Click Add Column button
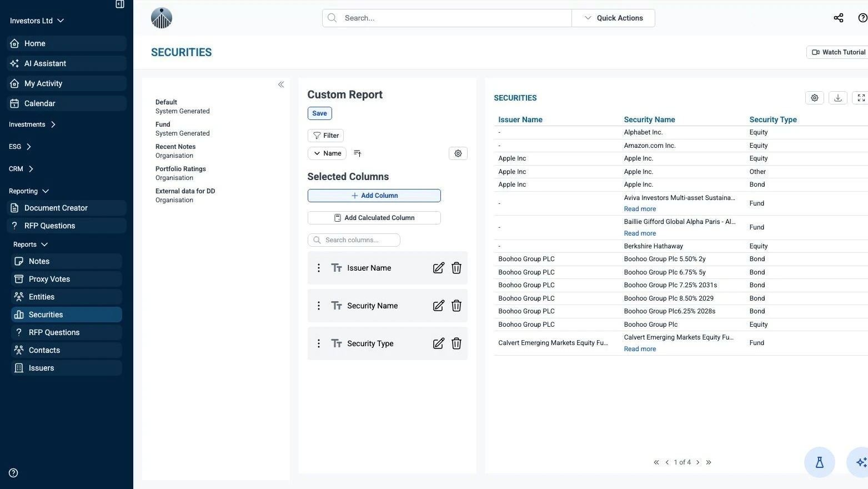The height and width of the screenshot is (489, 868). point(374,196)
